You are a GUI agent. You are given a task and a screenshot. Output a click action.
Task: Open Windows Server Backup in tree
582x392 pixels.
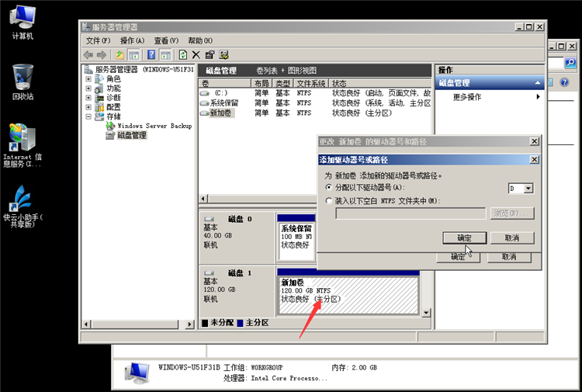pyautogui.click(x=154, y=126)
